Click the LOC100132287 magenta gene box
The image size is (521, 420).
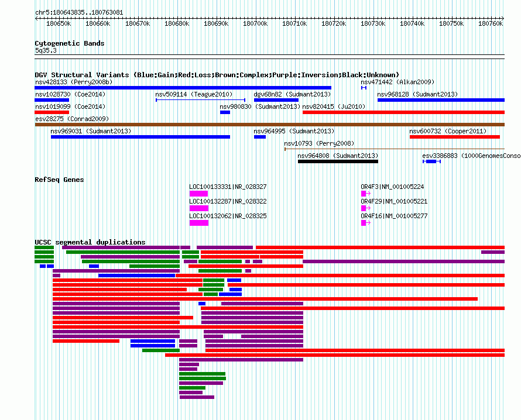[199, 208]
